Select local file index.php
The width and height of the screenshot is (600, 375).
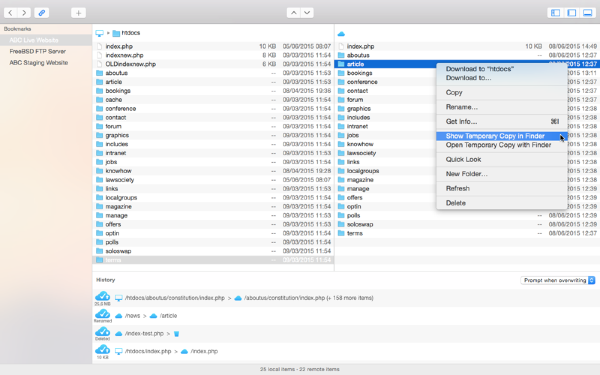click(213, 46)
